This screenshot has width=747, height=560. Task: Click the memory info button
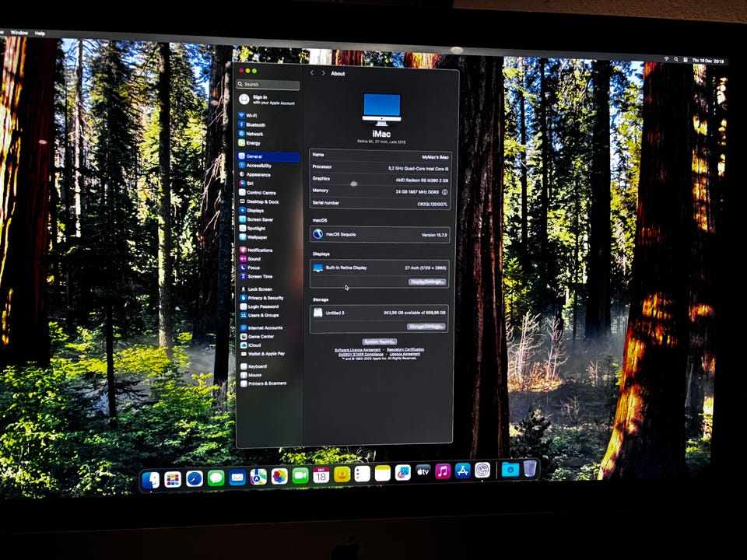[x=444, y=192]
